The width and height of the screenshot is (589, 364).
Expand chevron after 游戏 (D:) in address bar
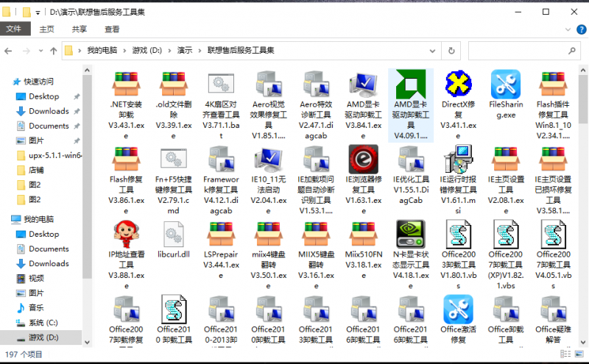[169, 51]
